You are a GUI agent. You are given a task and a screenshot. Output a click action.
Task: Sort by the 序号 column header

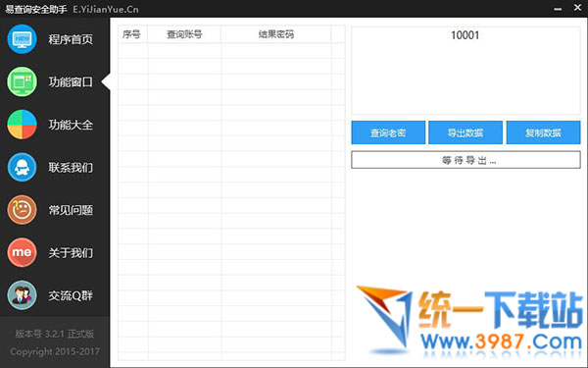[132, 34]
